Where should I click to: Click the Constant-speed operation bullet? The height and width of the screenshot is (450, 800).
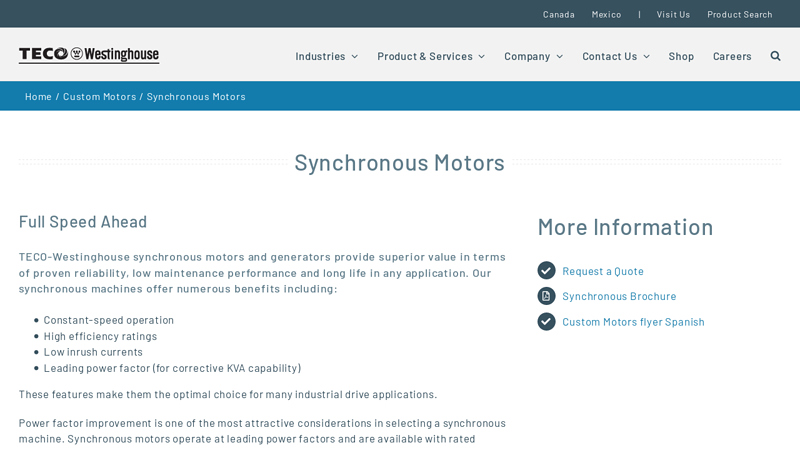[x=109, y=320]
